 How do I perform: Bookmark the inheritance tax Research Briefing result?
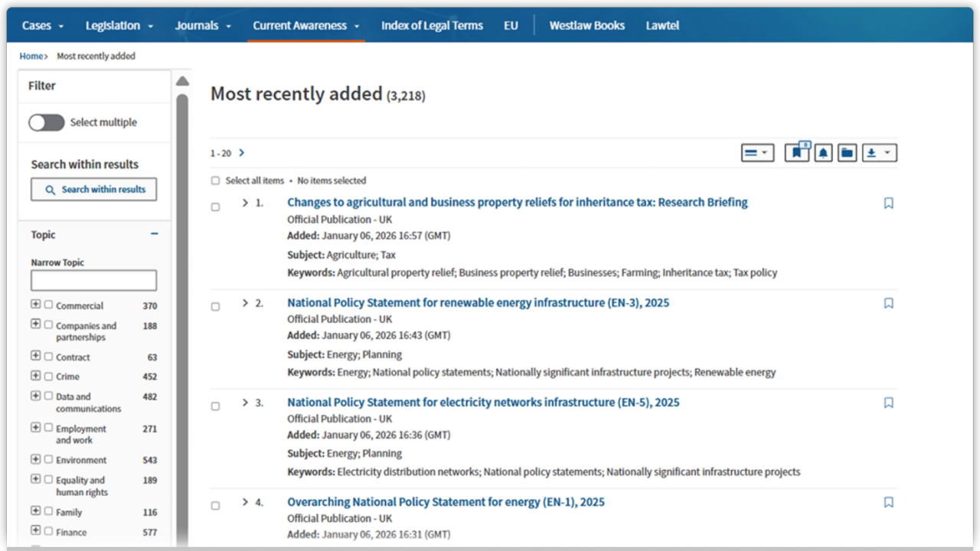(888, 203)
